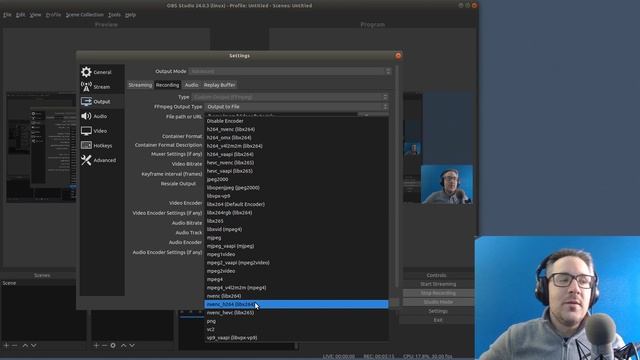Close the Settings dialog

tap(398, 56)
